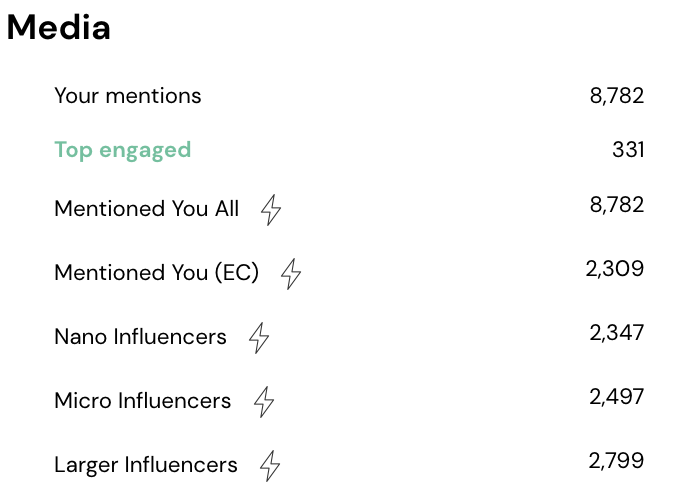Click lightning bolt next to Nano Influencers

tap(259, 338)
